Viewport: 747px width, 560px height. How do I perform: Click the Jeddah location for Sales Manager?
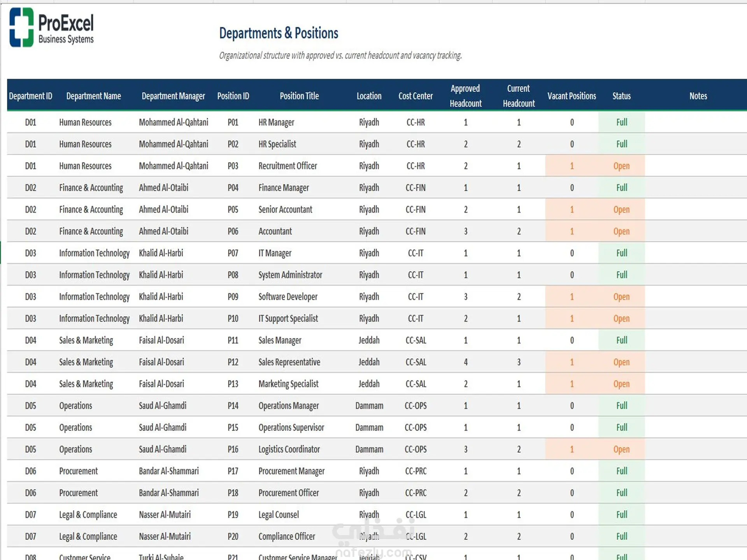pos(369,340)
